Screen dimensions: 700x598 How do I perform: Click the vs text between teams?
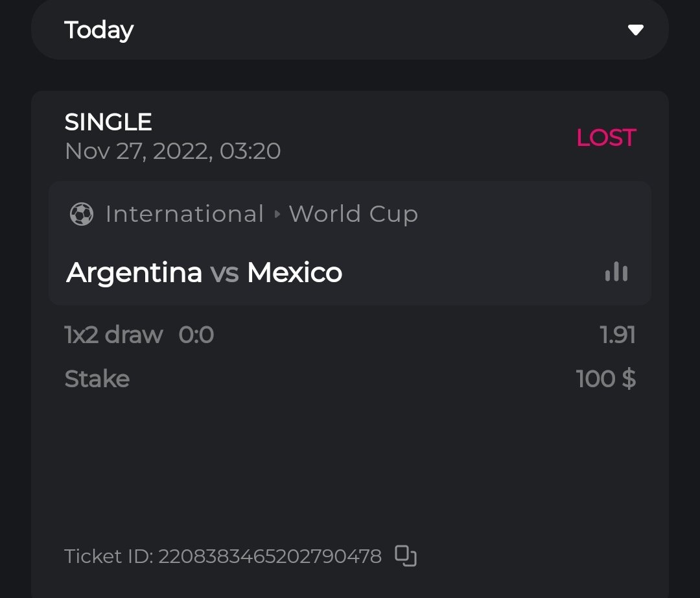pyautogui.click(x=224, y=273)
